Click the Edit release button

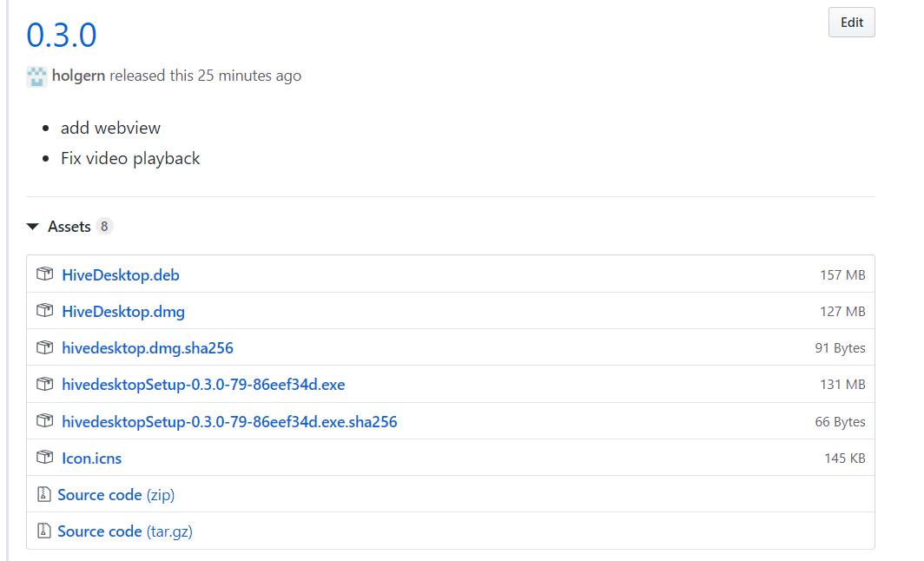click(x=852, y=23)
